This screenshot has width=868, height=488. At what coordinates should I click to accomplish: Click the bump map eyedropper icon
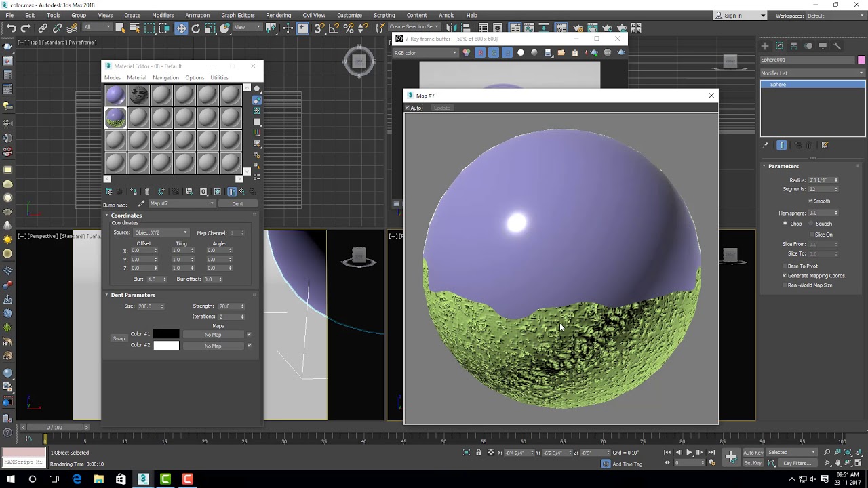[141, 203]
